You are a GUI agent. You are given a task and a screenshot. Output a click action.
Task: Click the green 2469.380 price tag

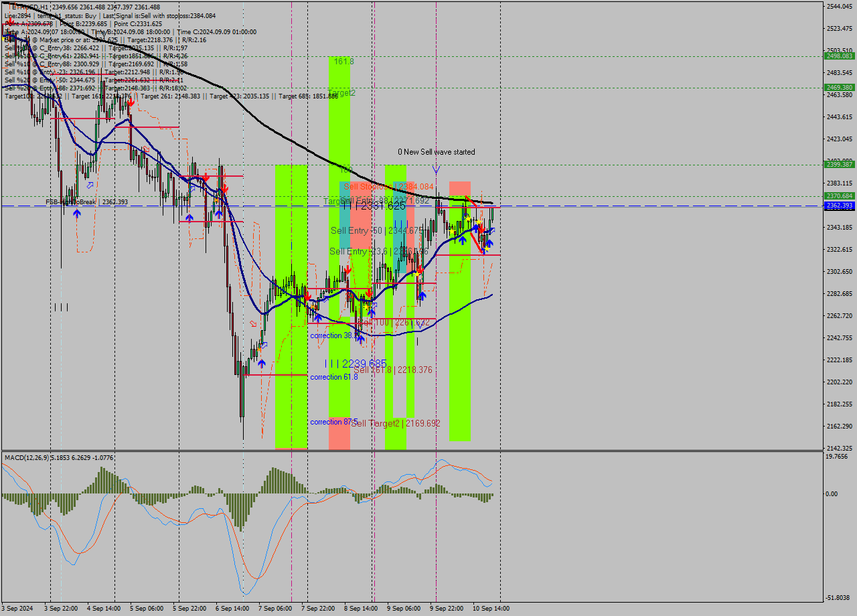(839, 87)
